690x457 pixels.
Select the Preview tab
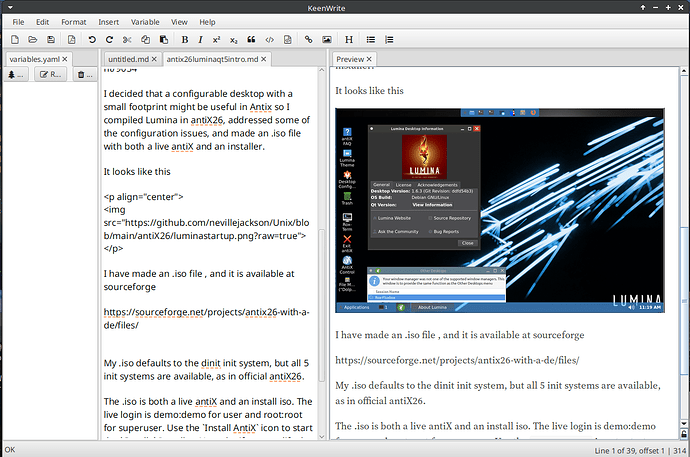[350, 59]
